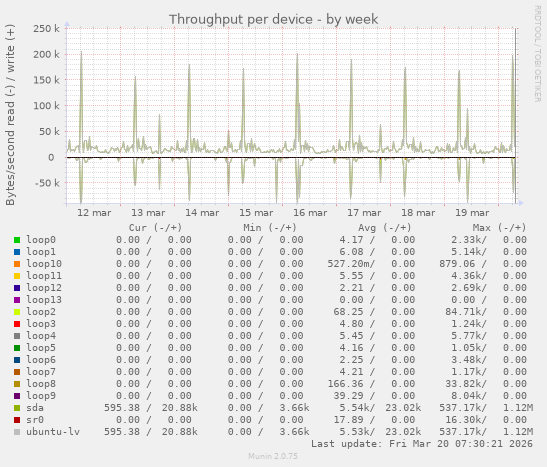Click the '17 mar' x-axis label

364,213
